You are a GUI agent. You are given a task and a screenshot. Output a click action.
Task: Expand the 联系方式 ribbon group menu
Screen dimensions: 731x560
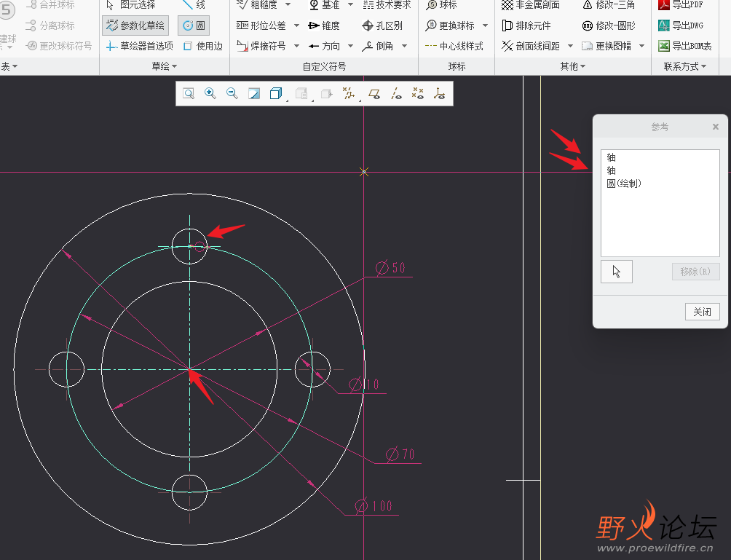click(x=685, y=66)
